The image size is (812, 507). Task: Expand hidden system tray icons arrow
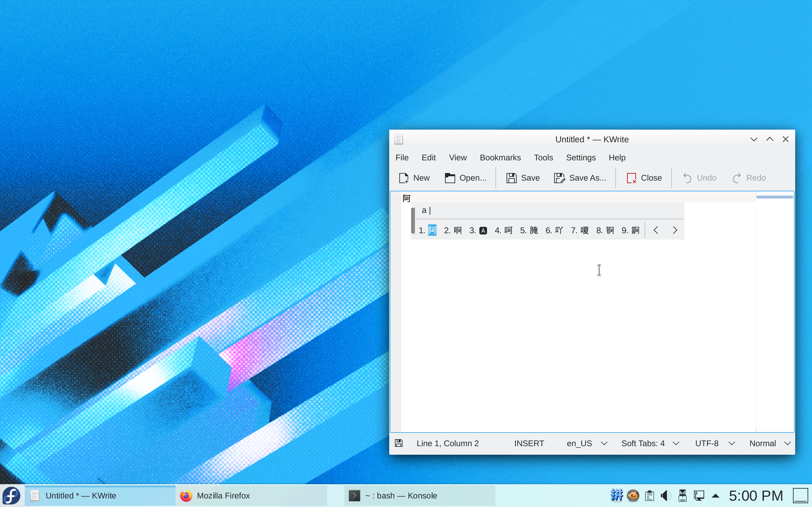point(715,495)
